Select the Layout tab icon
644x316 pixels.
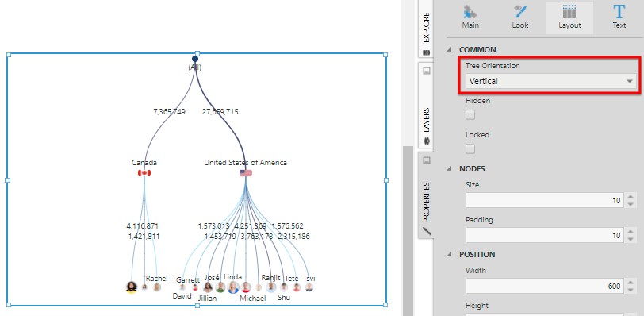569,11
